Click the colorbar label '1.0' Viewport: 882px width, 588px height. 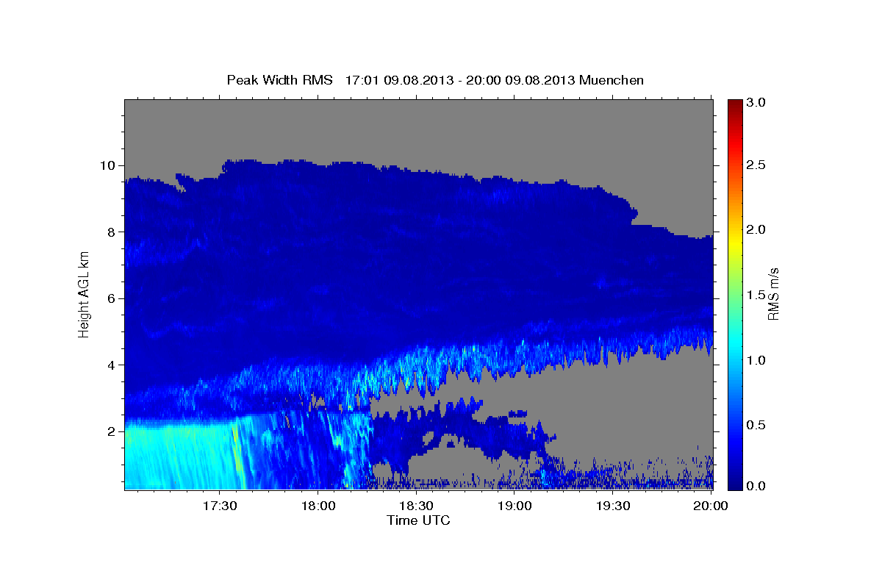tap(756, 360)
